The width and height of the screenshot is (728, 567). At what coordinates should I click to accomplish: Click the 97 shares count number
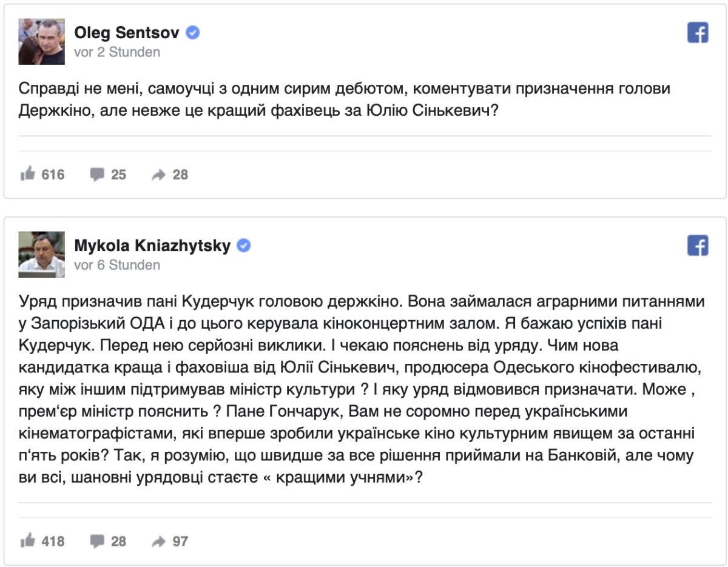click(180, 541)
